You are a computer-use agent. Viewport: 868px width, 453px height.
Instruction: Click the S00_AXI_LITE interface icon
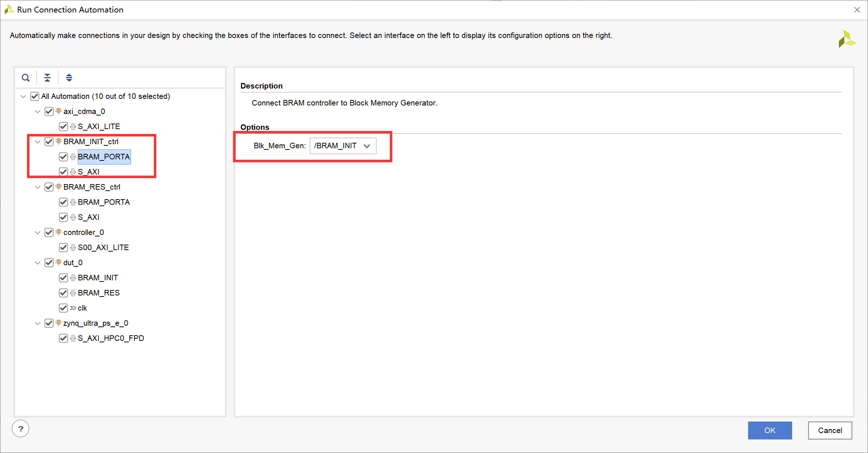click(x=73, y=248)
